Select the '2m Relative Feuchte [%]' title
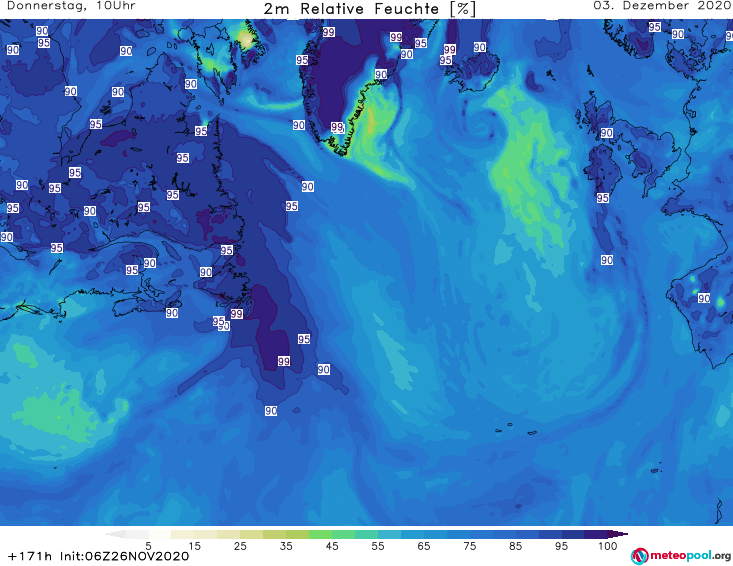 pyautogui.click(x=369, y=9)
